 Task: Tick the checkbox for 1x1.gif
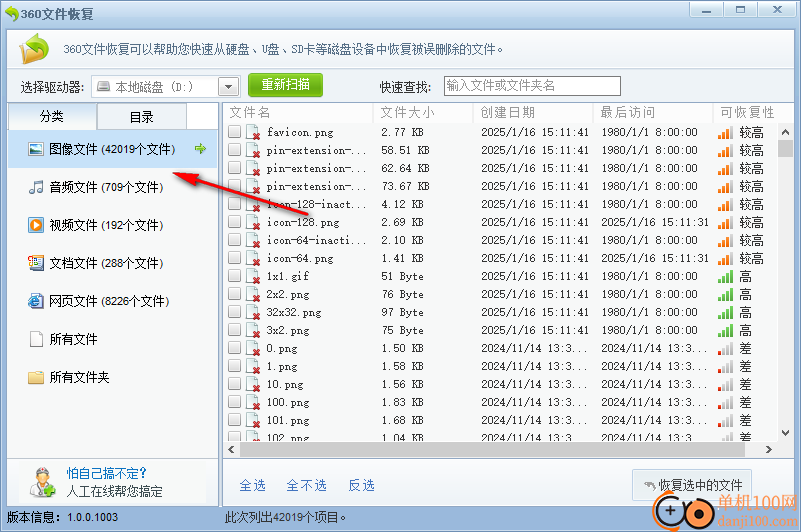click(x=234, y=276)
